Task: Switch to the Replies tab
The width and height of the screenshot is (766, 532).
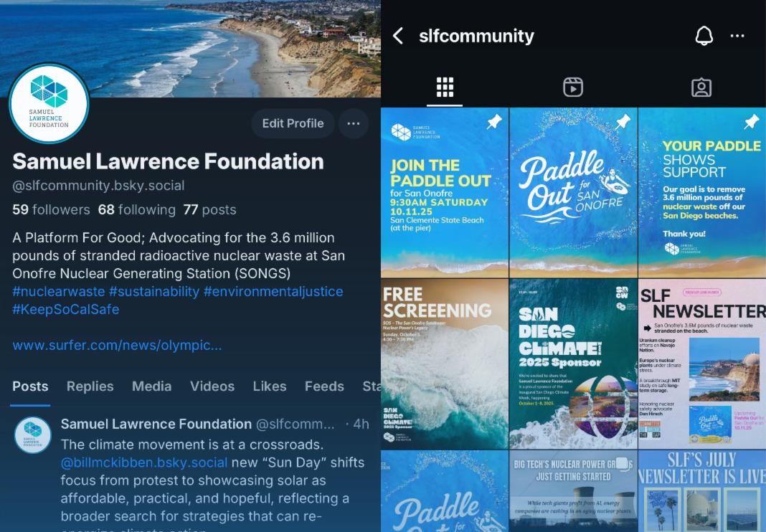Action: [x=90, y=386]
